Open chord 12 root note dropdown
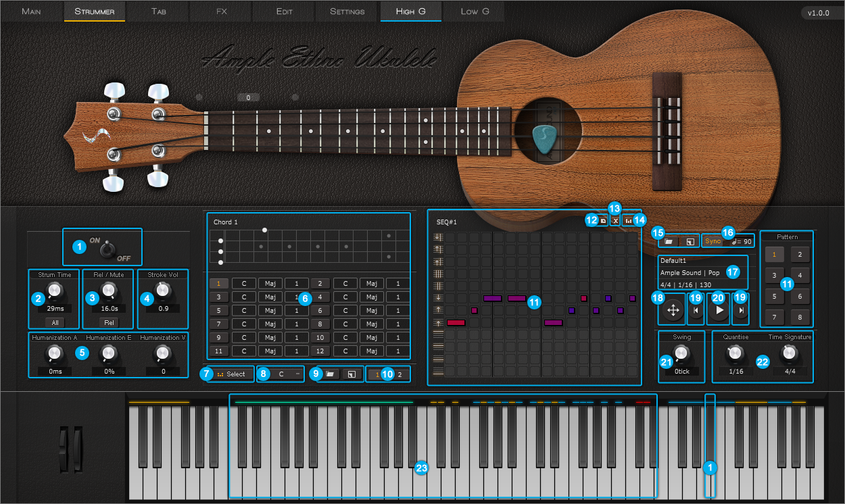The image size is (845, 504). [x=345, y=351]
